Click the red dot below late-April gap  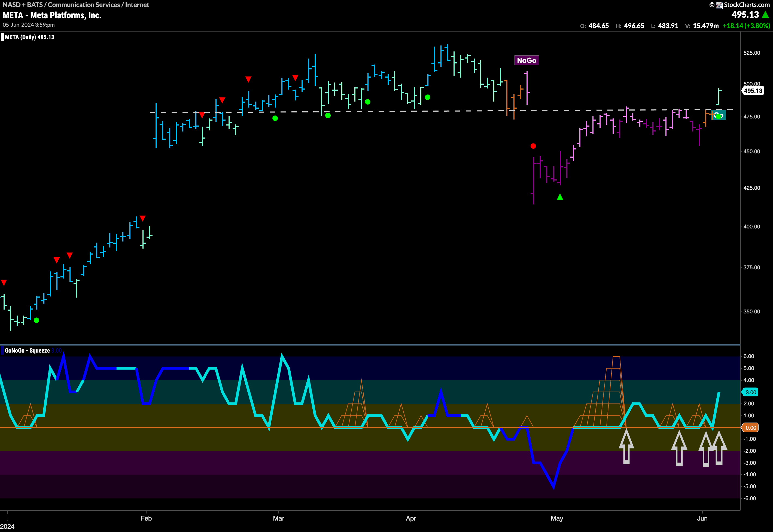(533, 146)
